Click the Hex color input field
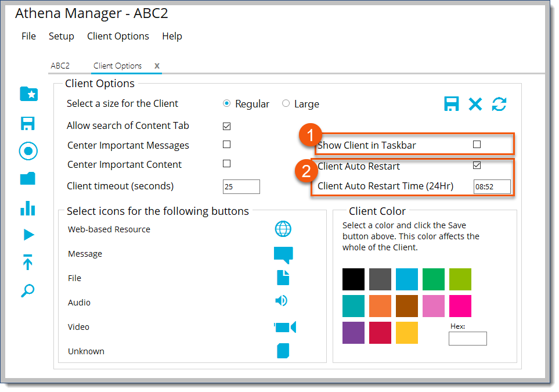 (468, 339)
